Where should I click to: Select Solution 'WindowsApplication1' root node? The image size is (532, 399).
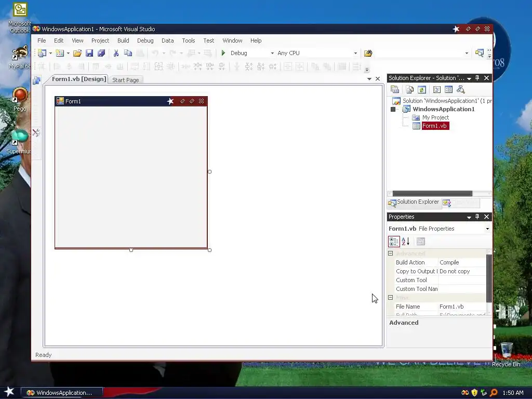[447, 101]
